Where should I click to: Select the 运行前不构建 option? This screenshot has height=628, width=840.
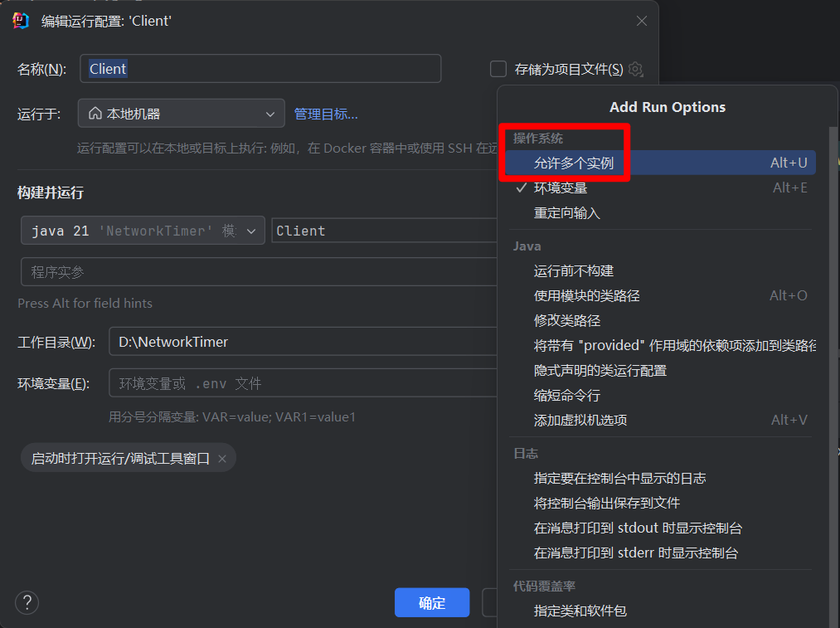coord(574,271)
